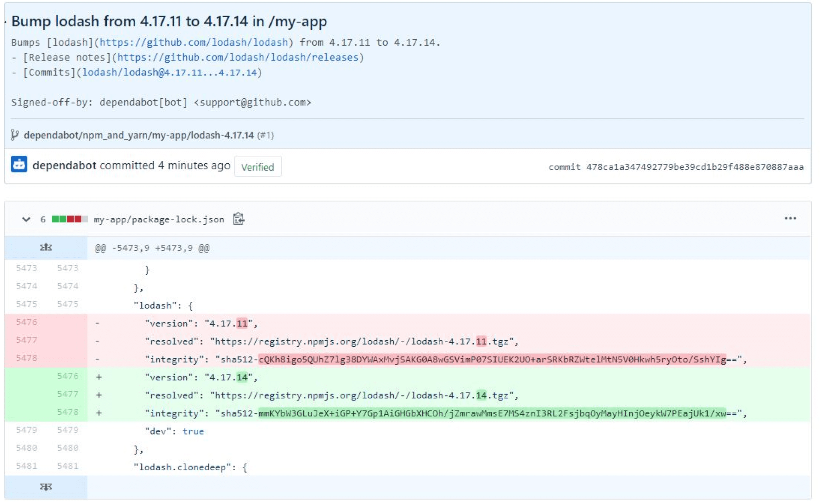This screenshot has height=504, width=822.
Task: Click the dependabot avatar icon
Action: (19, 165)
